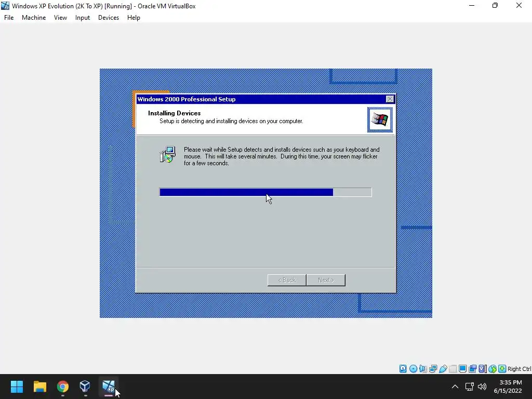Open Google Chrome from the taskbar
532x399 pixels.
coord(63,387)
